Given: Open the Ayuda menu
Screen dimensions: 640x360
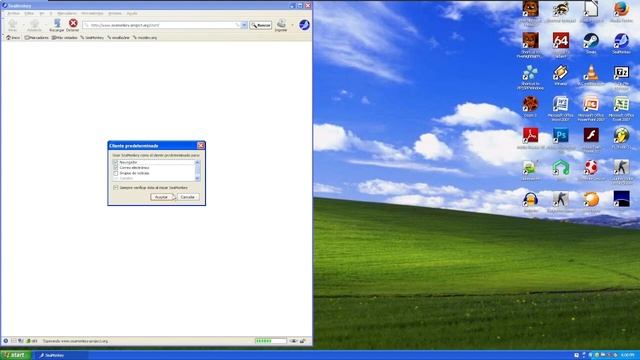Looking at the screenshot, I should tap(132, 13).
